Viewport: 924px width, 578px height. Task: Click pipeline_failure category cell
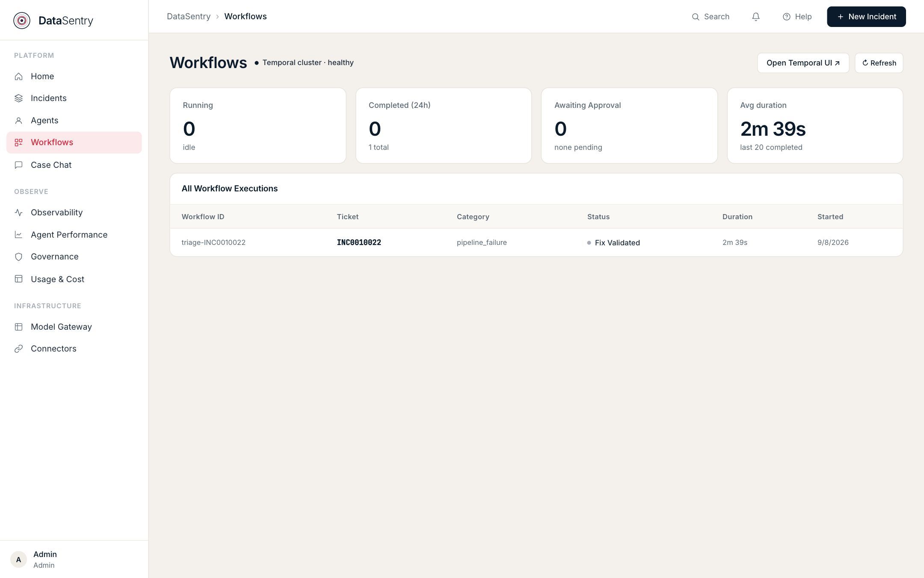482,242
